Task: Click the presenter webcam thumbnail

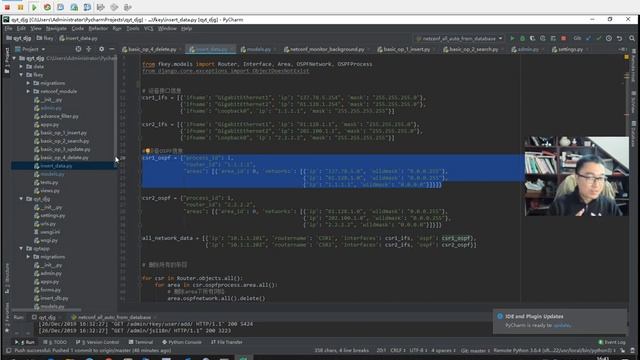Action: [576, 176]
